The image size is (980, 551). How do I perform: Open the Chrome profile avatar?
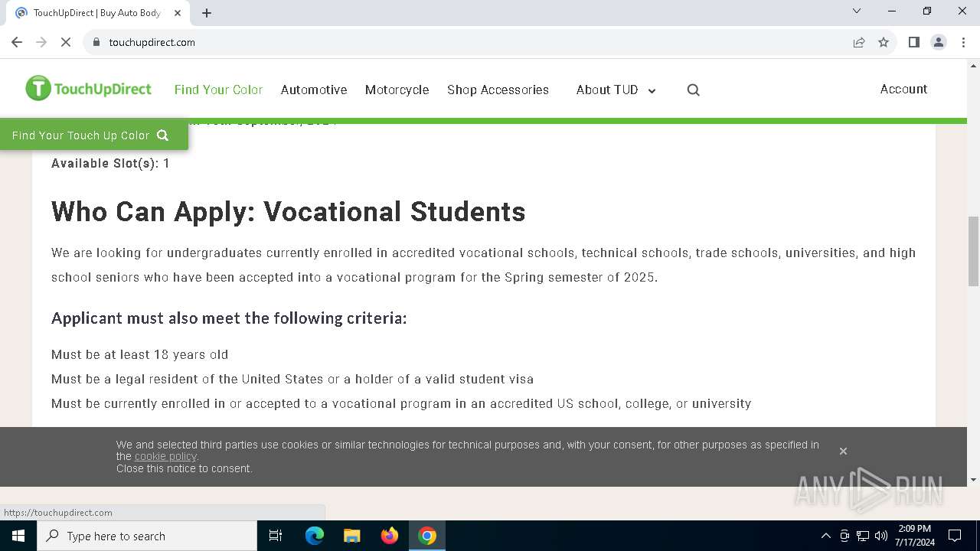pyautogui.click(x=939, y=42)
